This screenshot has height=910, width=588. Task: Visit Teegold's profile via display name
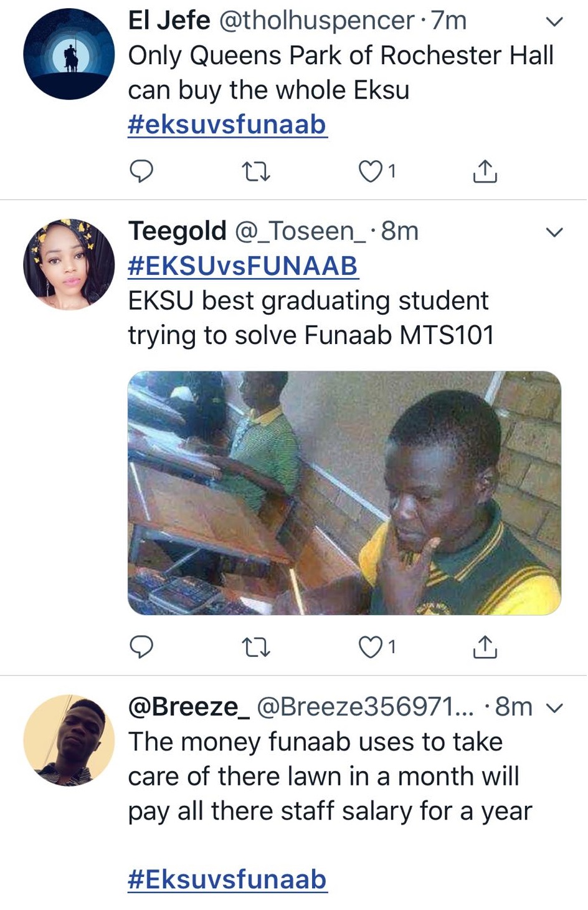[x=177, y=231]
